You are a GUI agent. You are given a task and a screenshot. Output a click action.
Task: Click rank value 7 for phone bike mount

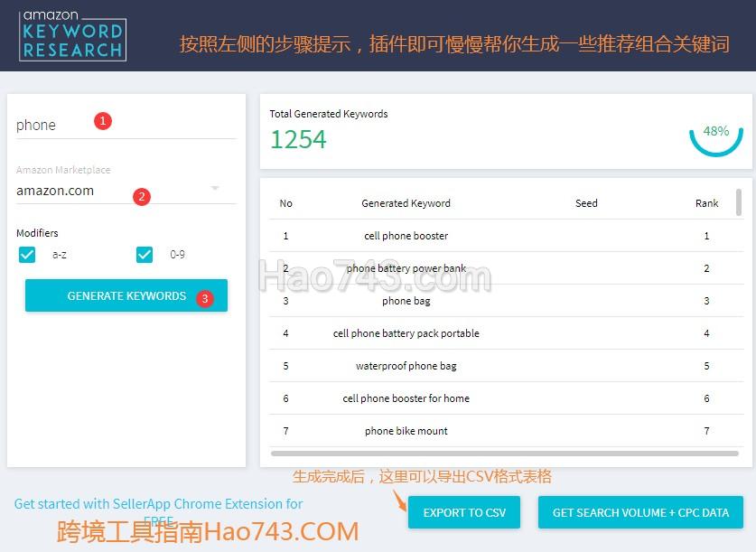click(707, 431)
